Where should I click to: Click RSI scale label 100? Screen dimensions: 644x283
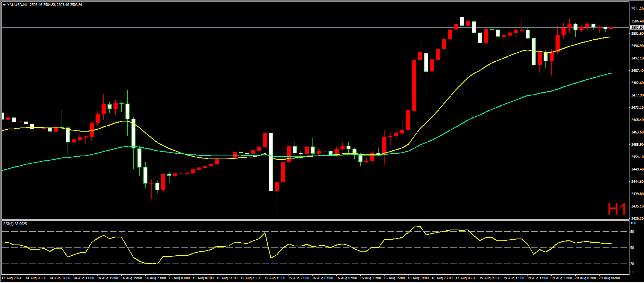pos(633,223)
